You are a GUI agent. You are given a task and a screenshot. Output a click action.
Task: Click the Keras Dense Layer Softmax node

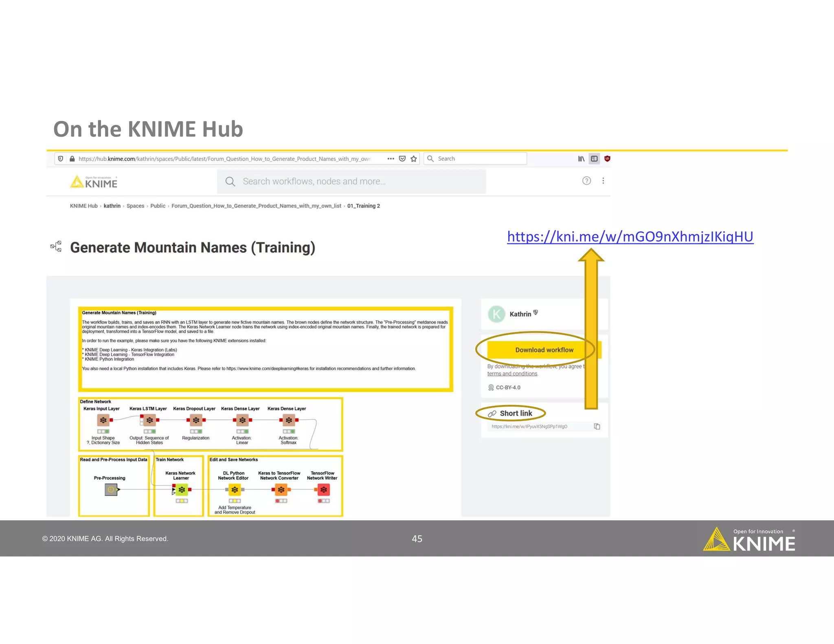289,420
